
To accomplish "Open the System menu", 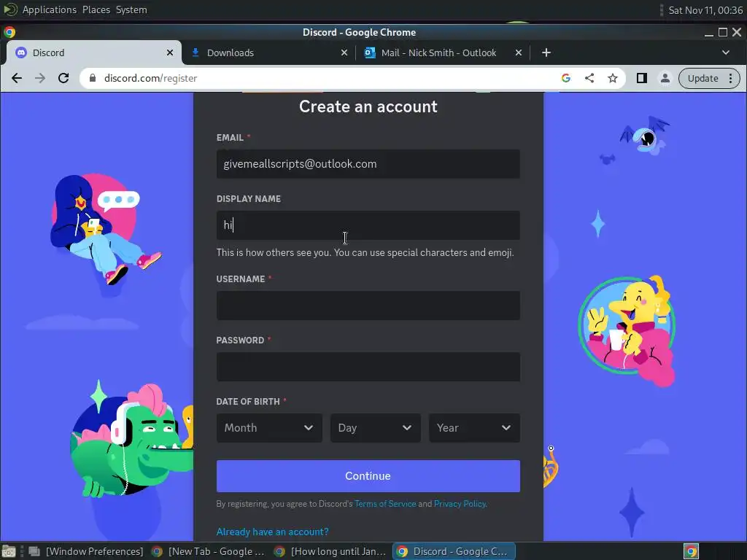I will coord(131,9).
